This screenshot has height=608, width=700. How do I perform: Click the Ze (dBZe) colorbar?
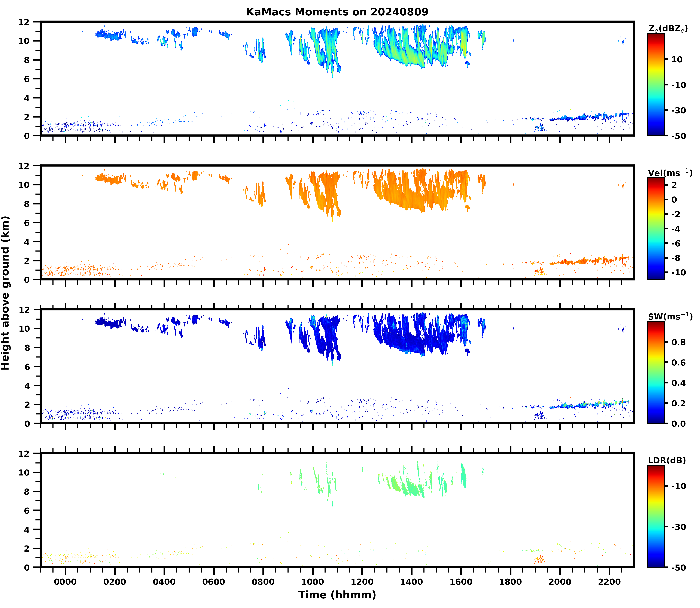pyautogui.click(x=656, y=85)
